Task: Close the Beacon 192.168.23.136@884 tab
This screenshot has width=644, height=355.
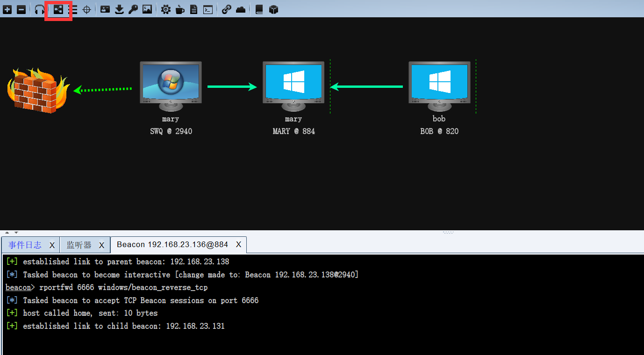Action: click(x=238, y=245)
